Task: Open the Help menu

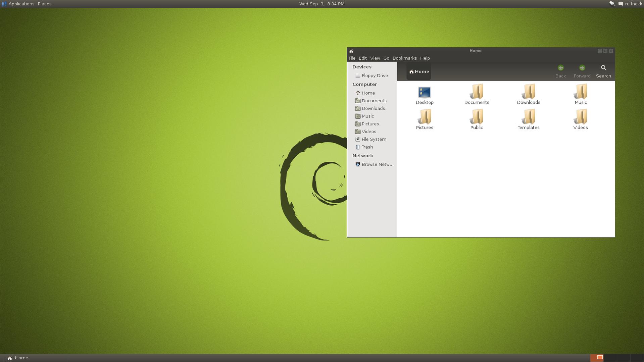Action: 425,58
